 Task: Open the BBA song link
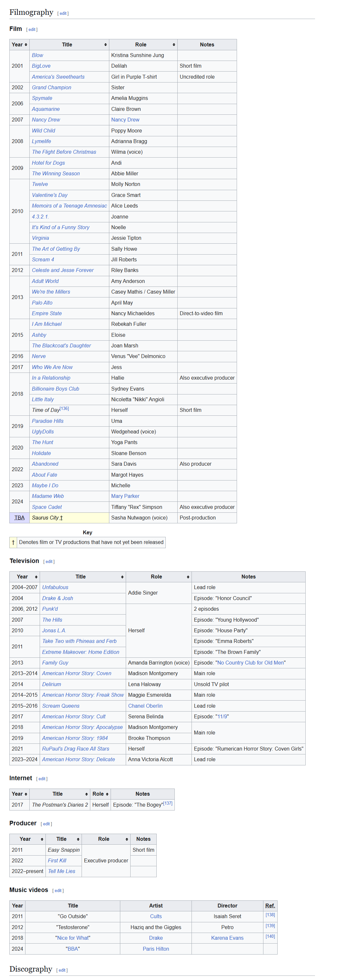[73, 949]
